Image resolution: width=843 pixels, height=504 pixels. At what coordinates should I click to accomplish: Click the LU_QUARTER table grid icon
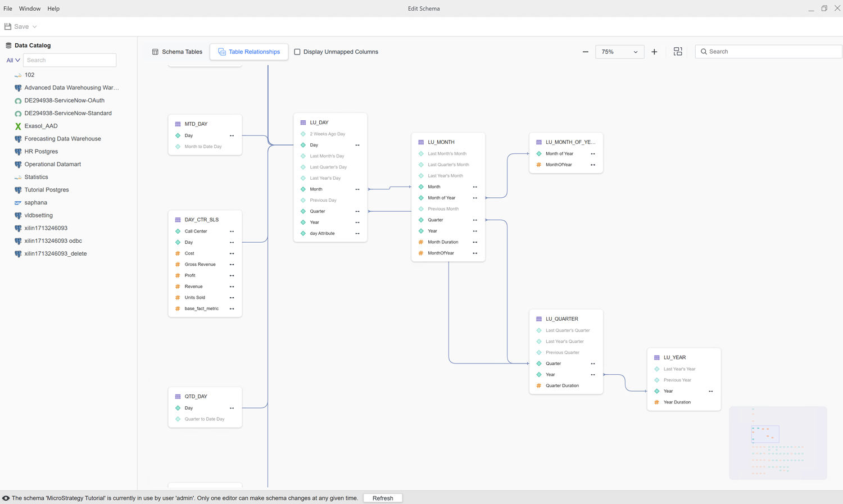tap(539, 319)
